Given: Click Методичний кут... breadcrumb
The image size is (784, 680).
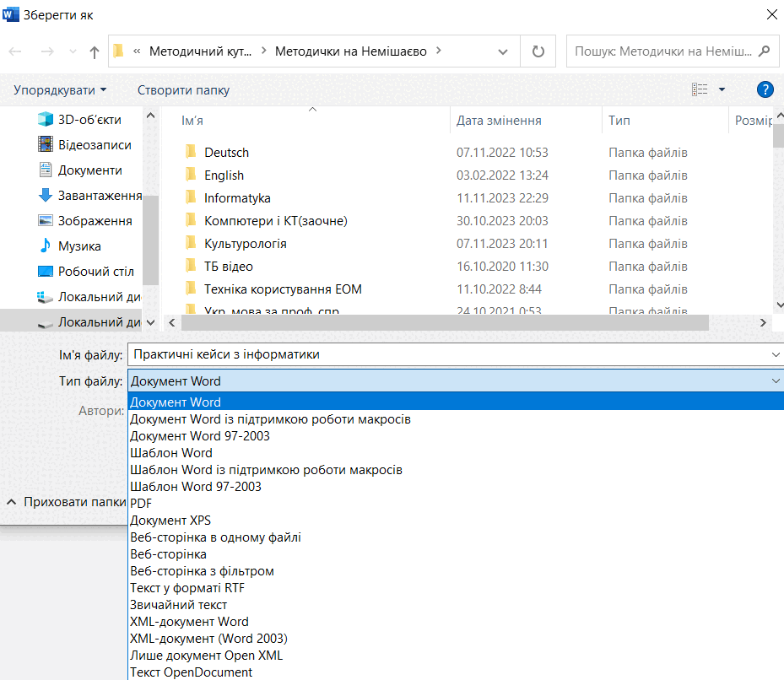Looking at the screenshot, I should 200,51.
